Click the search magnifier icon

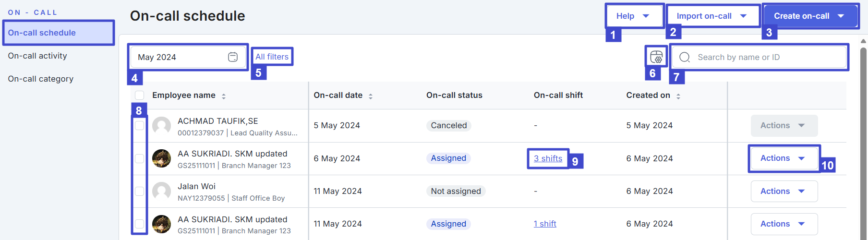point(685,57)
